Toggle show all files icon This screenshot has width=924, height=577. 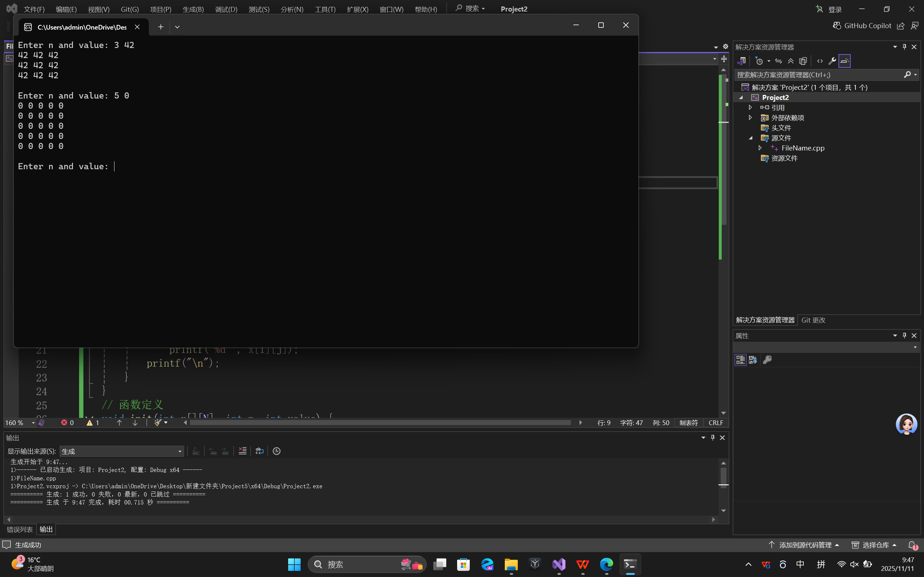click(x=803, y=61)
